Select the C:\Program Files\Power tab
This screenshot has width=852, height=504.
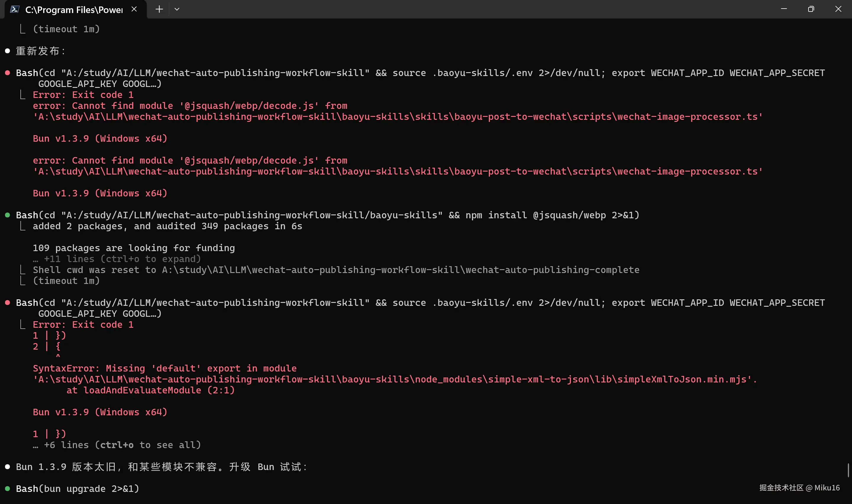(74, 9)
